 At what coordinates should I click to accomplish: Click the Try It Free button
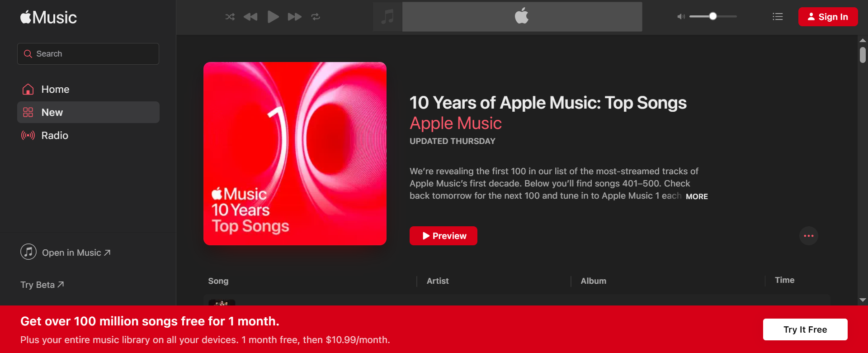(x=805, y=329)
